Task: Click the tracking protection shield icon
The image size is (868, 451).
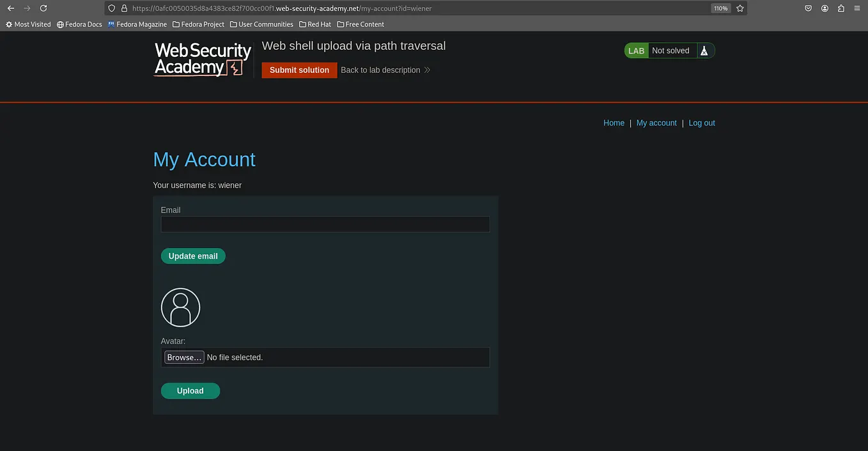Action: (111, 8)
